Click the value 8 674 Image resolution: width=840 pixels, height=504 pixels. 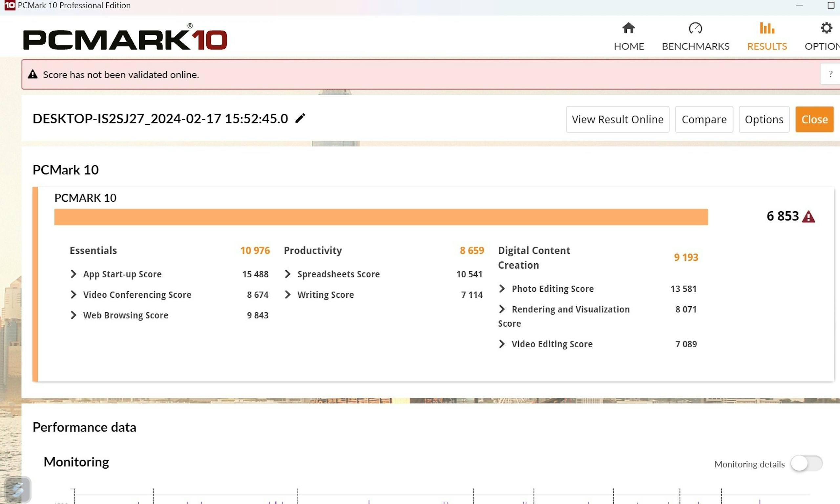tap(258, 295)
